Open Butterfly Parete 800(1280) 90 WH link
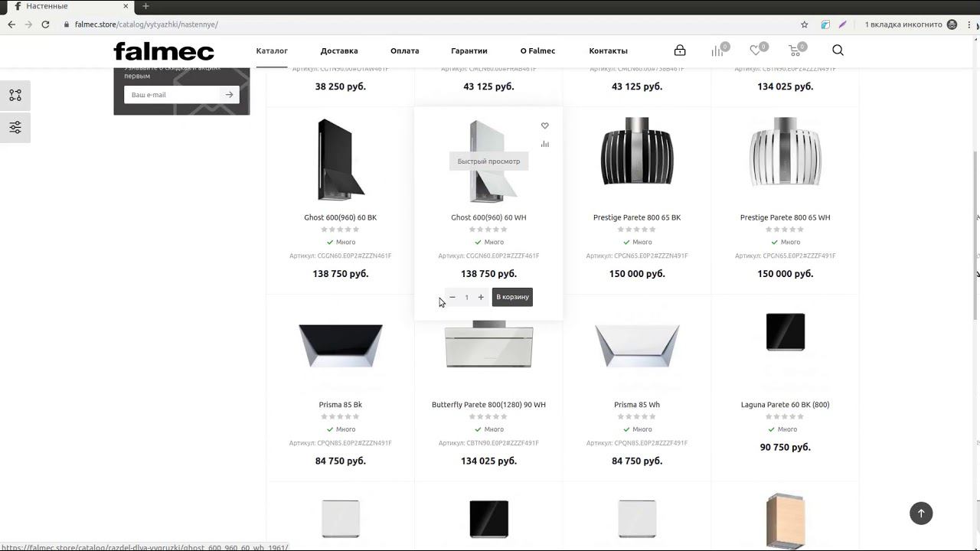 pyautogui.click(x=488, y=405)
